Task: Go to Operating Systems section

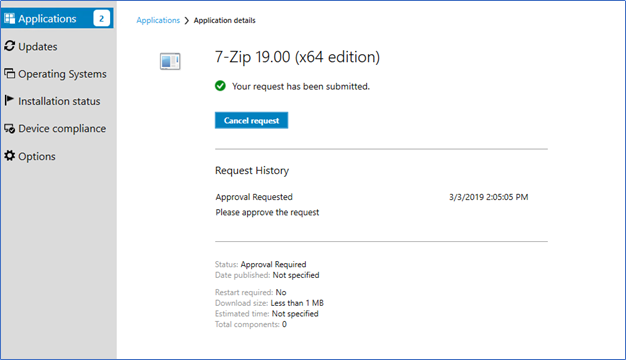Action: (x=62, y=74)
